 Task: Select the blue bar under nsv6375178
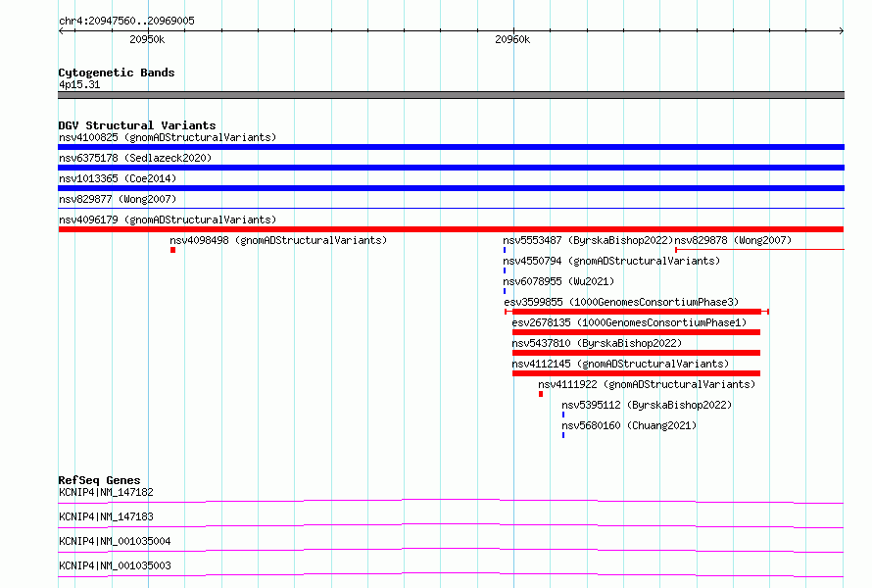451,168
